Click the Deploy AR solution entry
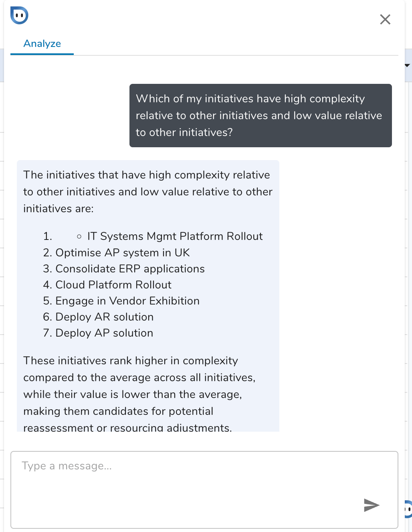Image resolution: width=412 pixels, height=532 pixels. [x=104, y=317]
